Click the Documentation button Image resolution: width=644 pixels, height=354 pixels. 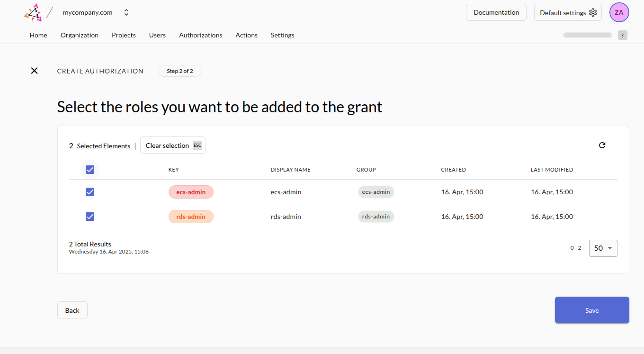tap(496, 13)
